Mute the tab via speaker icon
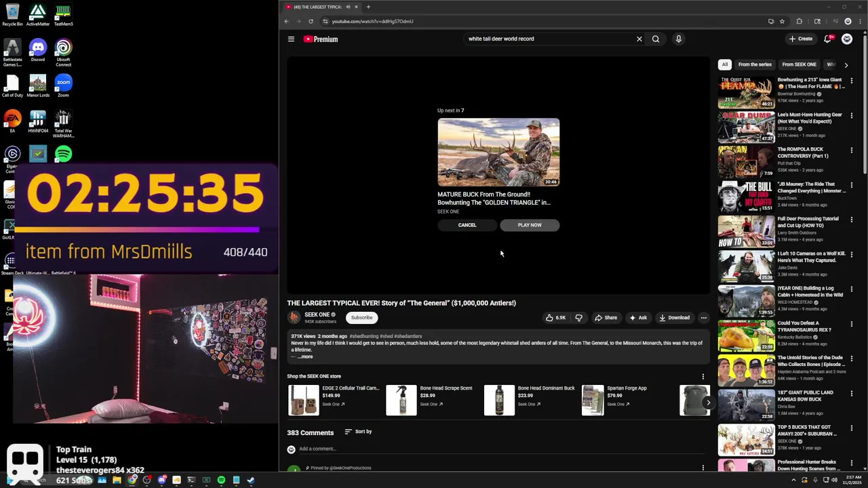This screenshot has height=488, width=868. [x=348, y=7]
